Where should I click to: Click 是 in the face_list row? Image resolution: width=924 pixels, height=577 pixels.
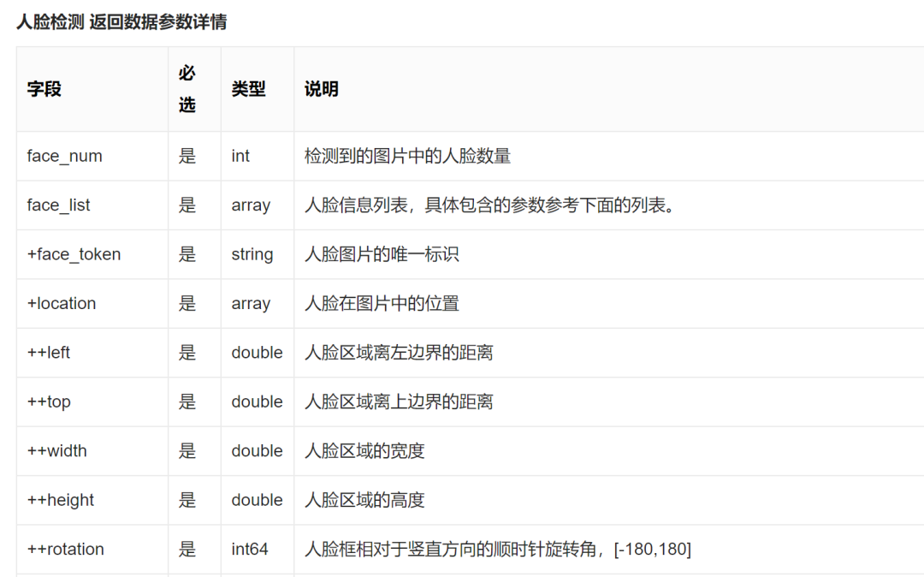[x=187, y=205]
